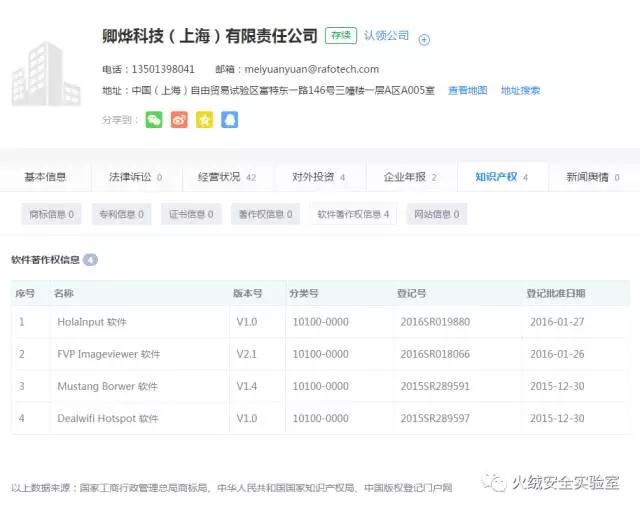Click the 存续 status badge
This screenshot has width=640, height=511.
click(x=341, y=36)
